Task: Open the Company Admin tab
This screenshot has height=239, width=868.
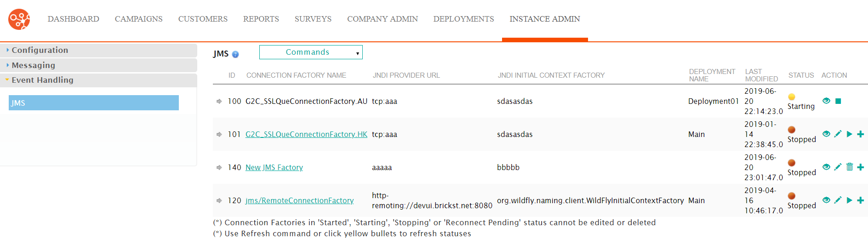Action: [383, 19]
